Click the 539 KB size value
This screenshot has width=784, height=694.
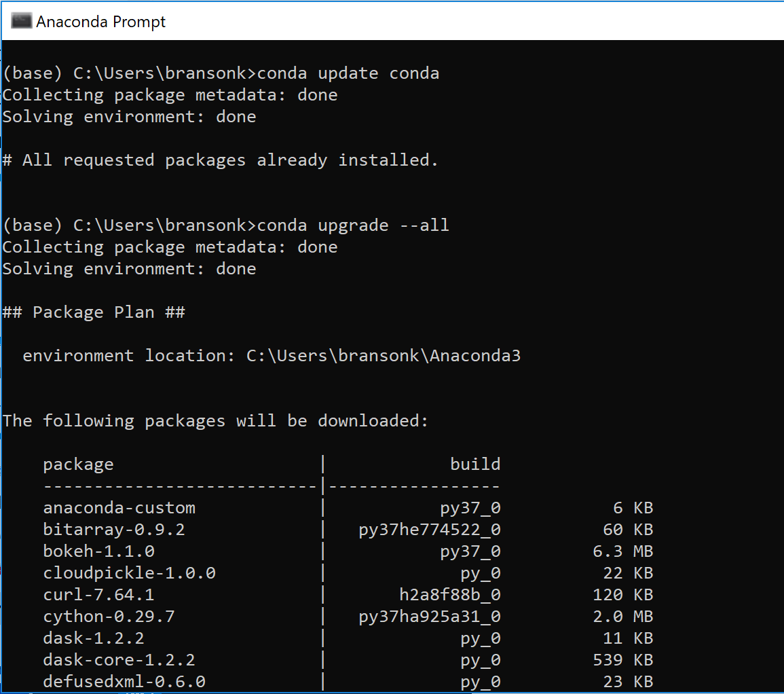pos(623,660)
